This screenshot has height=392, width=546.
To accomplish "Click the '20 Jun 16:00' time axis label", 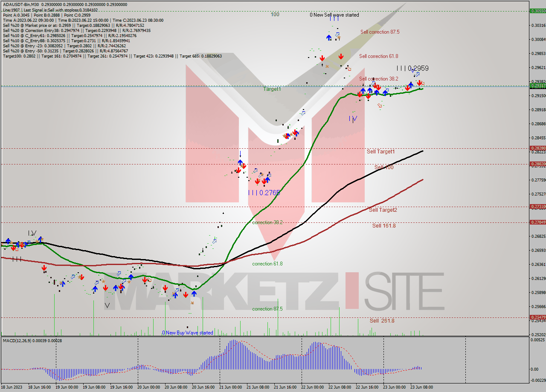I will [203, 387].
